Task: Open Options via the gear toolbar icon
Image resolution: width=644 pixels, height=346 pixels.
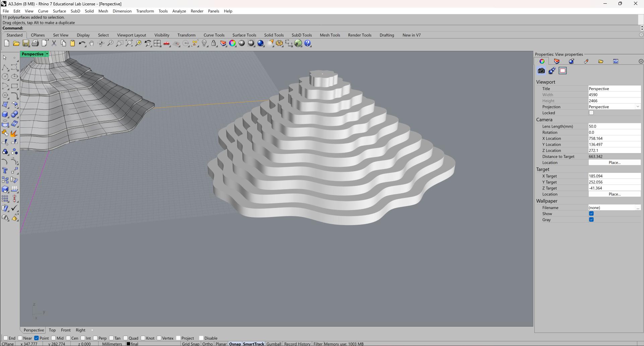Action: pyautogui.click(x=279, y=43)
